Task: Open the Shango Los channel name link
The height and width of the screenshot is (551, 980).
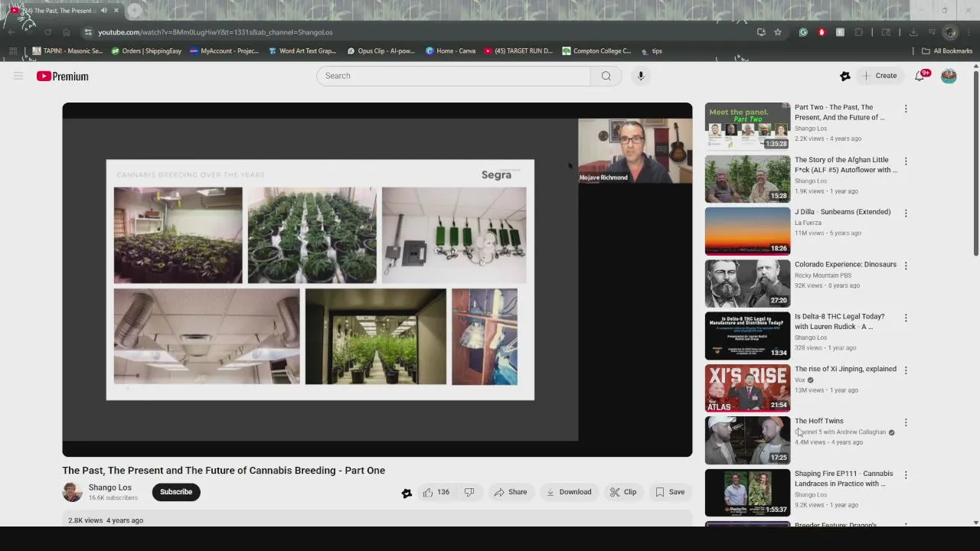Action: pos(110,487)
